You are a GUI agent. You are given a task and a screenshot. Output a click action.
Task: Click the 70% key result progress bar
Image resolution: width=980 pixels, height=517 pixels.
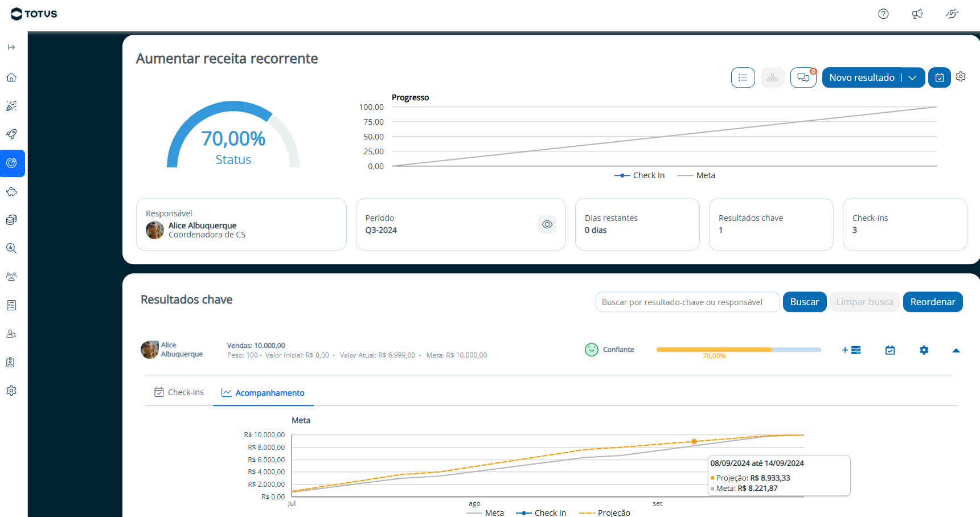(738, 350)
